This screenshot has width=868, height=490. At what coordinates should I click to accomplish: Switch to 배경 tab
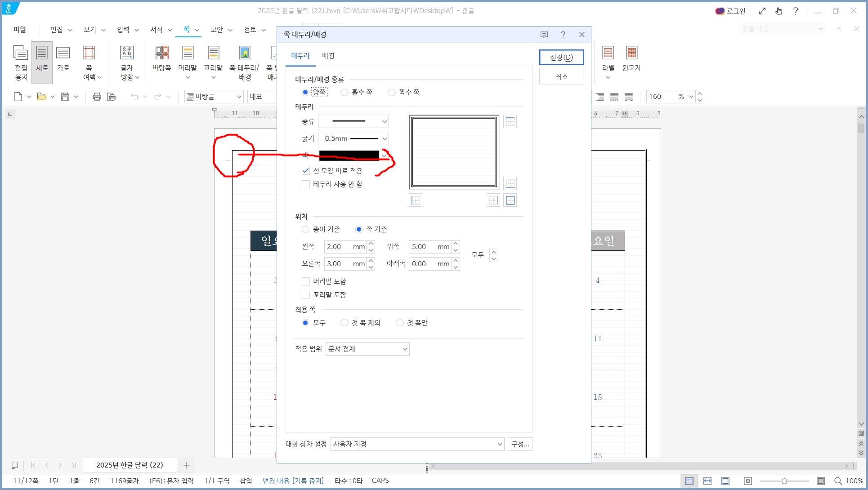328,56
